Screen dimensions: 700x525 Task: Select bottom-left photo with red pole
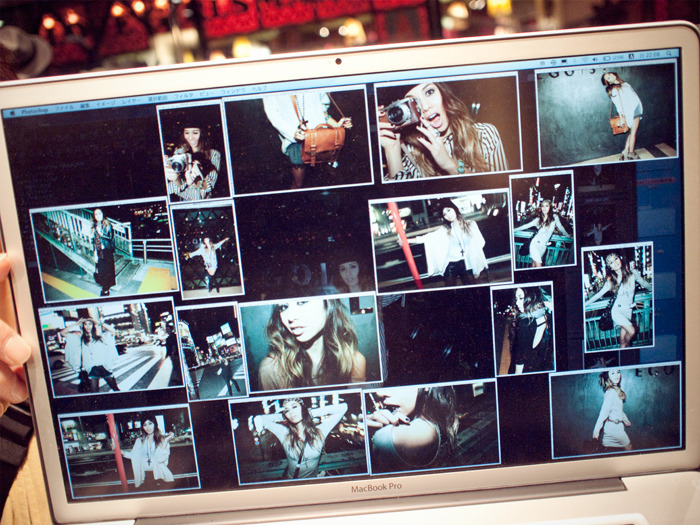coord(129,452)
